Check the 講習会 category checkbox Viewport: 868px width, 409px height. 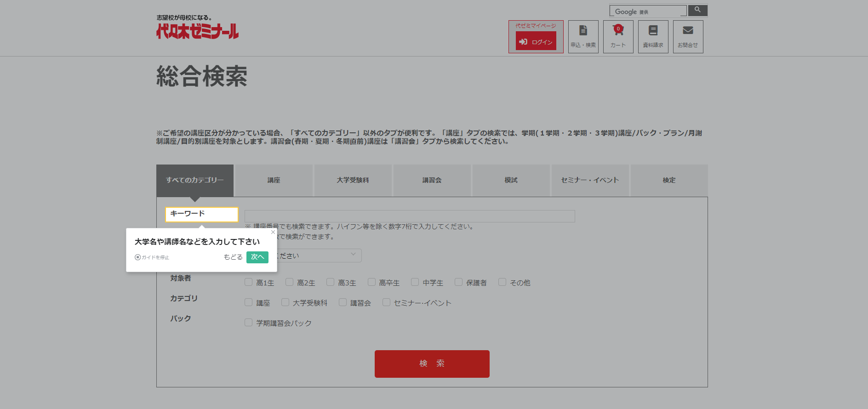coord(343,302)
